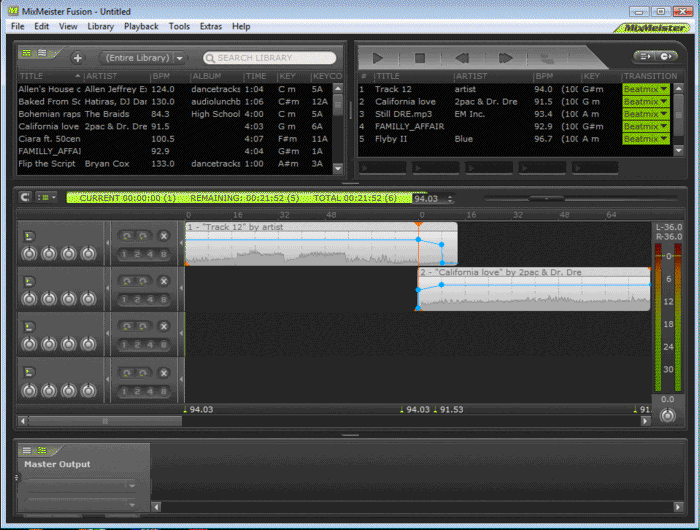700x530 pixels.
Task: Open the timeline view options dropdown
Action: click(x=46, y=197)
